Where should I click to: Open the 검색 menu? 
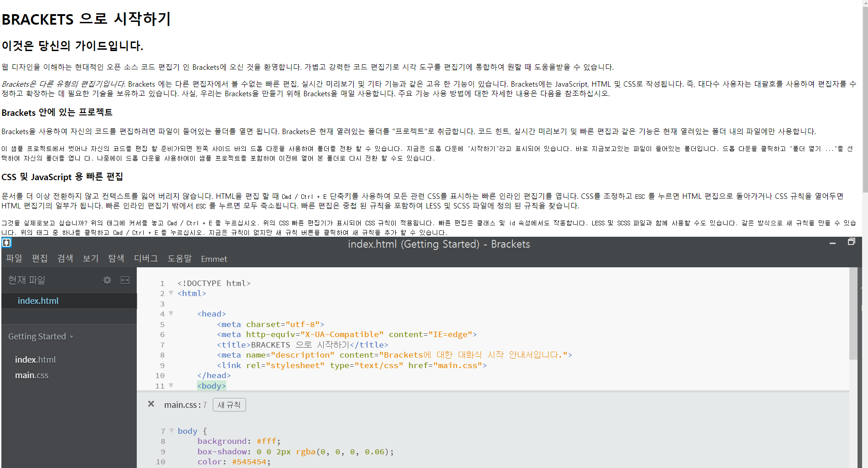[x=65, y=259]
